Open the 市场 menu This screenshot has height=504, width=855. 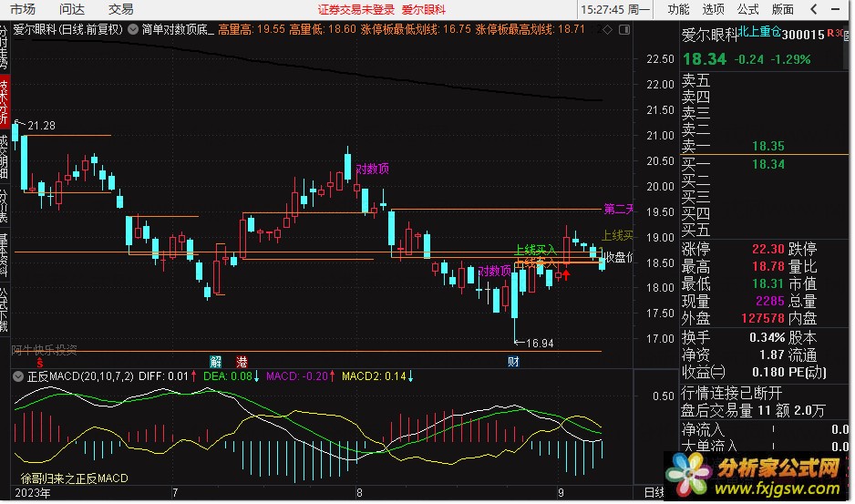click(23, 9)
